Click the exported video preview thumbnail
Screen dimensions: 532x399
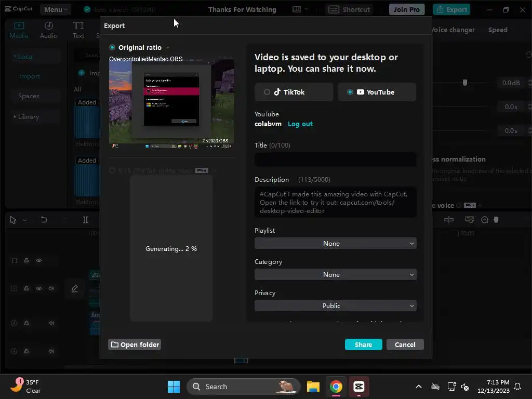171,102
